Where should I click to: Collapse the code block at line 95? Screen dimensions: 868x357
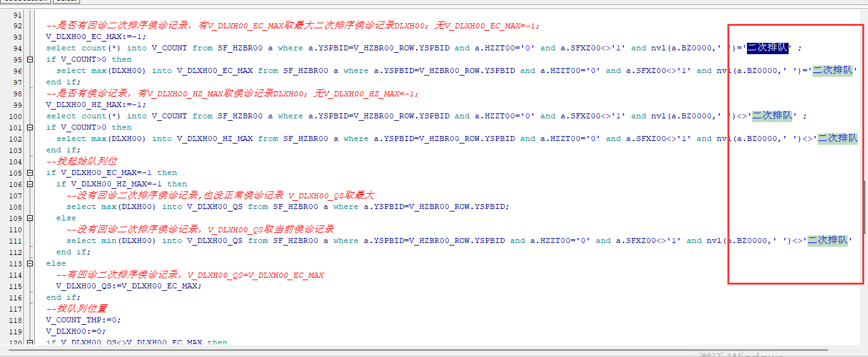29,60
